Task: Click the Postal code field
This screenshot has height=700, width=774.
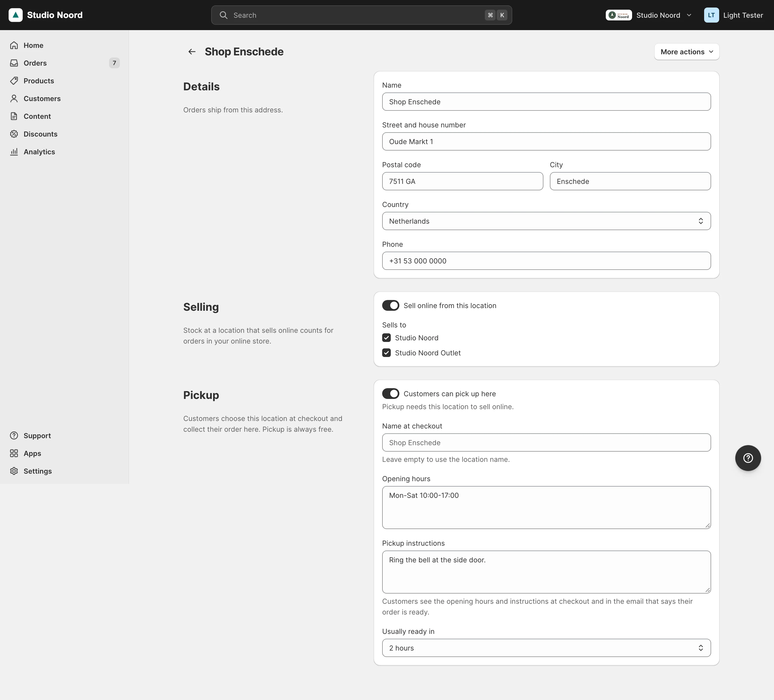Action: tap(462, 181)
